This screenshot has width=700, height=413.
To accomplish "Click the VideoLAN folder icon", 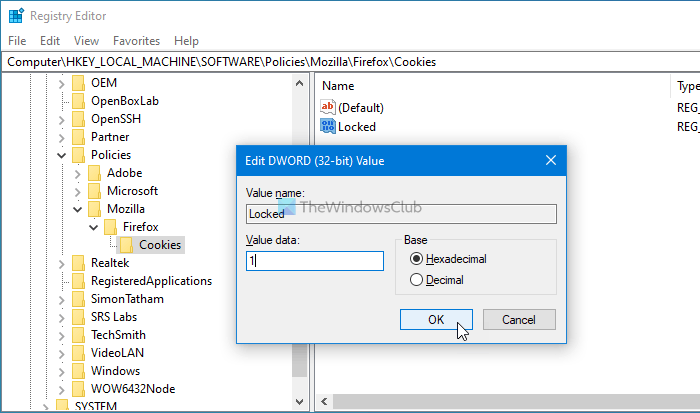I will pyautogui.click(x=78, y=353).
